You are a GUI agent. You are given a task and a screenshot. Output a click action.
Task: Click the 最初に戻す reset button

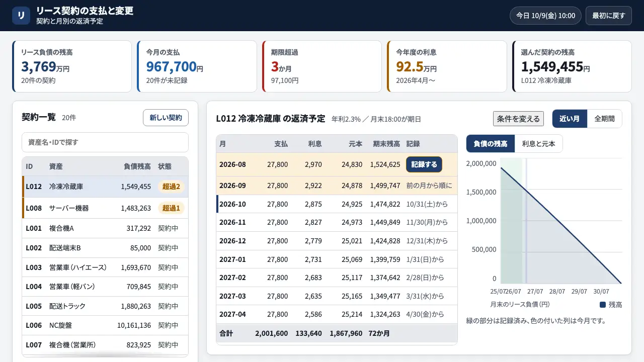pos(608,16)
